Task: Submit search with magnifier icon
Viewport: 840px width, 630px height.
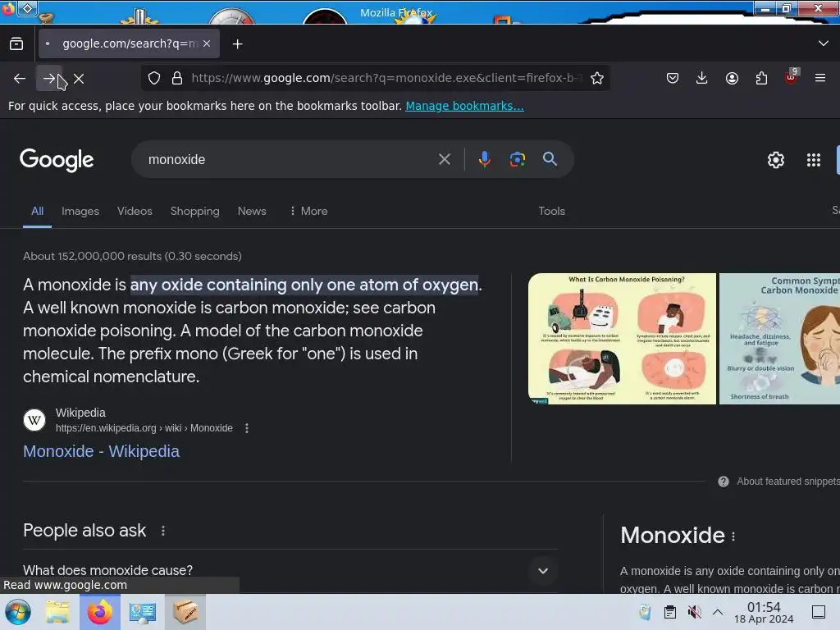Action: coord(550,159)
